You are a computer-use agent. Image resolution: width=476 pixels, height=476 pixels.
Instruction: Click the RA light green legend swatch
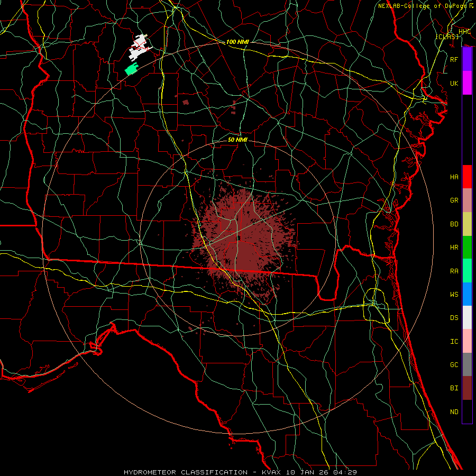click(467, 271)
